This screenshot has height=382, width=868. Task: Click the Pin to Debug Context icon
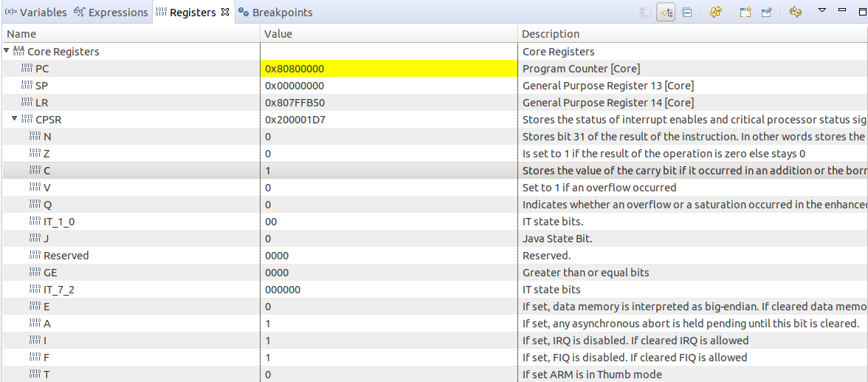(x=766, y=12)
